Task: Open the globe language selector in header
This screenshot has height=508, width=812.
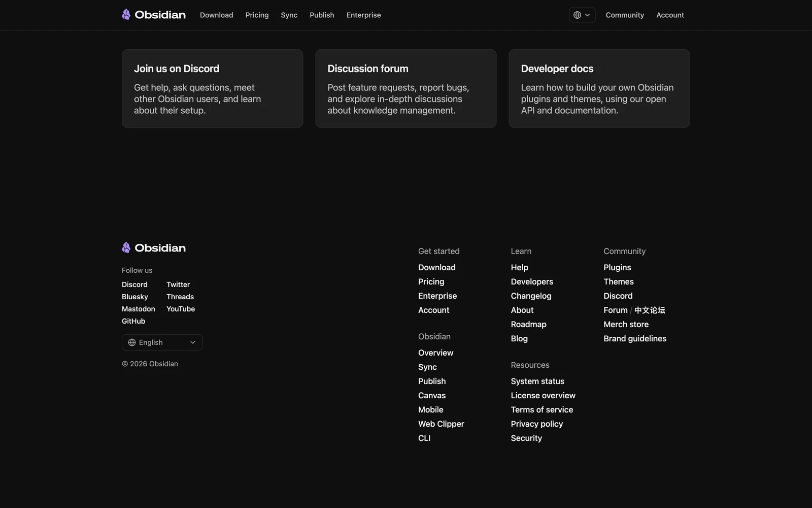Action: tap(582, 15)
